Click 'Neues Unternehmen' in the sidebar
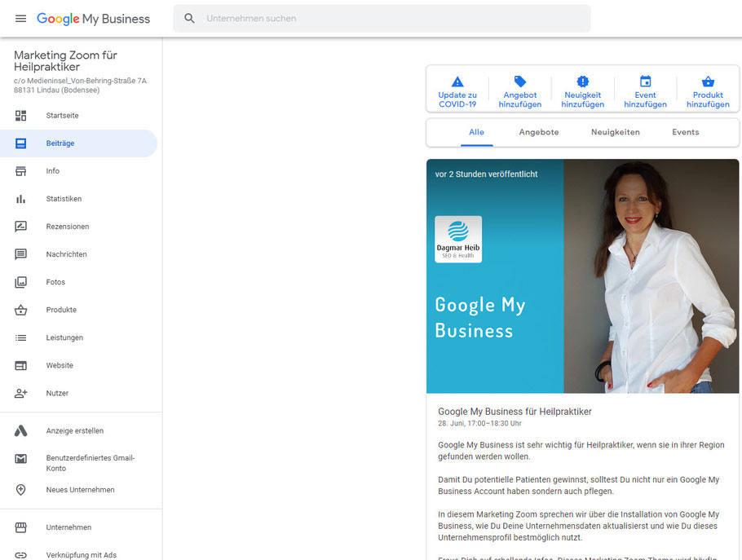 point(80,490)
